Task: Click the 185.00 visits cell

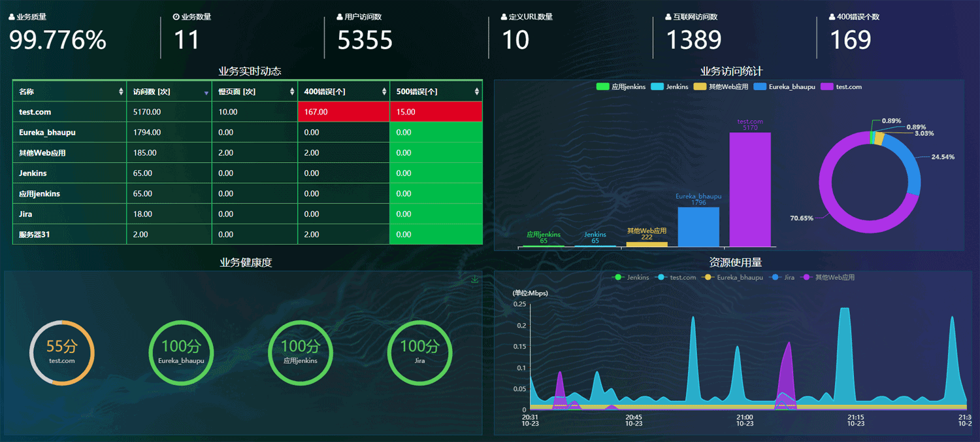Action: tap(169, 152)
